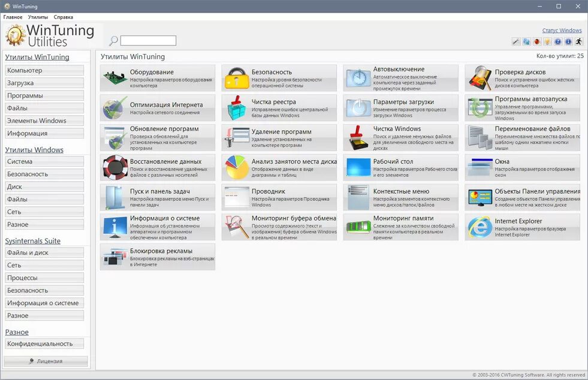Click the running man exit icon

point(579,41)
